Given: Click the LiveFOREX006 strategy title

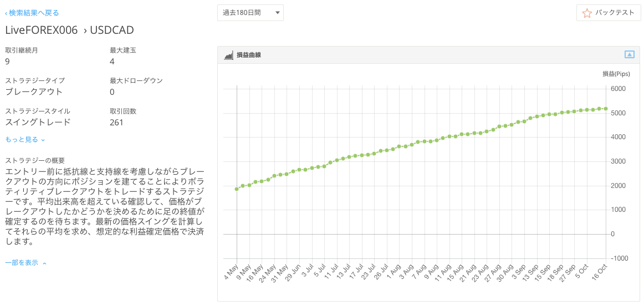Looking at the screenshot, I should click(x=41, y=30).
